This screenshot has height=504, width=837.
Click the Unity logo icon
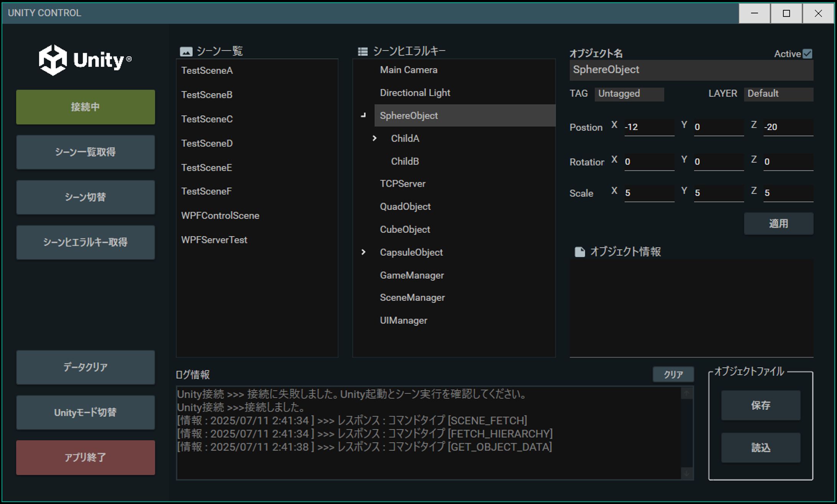53,60
